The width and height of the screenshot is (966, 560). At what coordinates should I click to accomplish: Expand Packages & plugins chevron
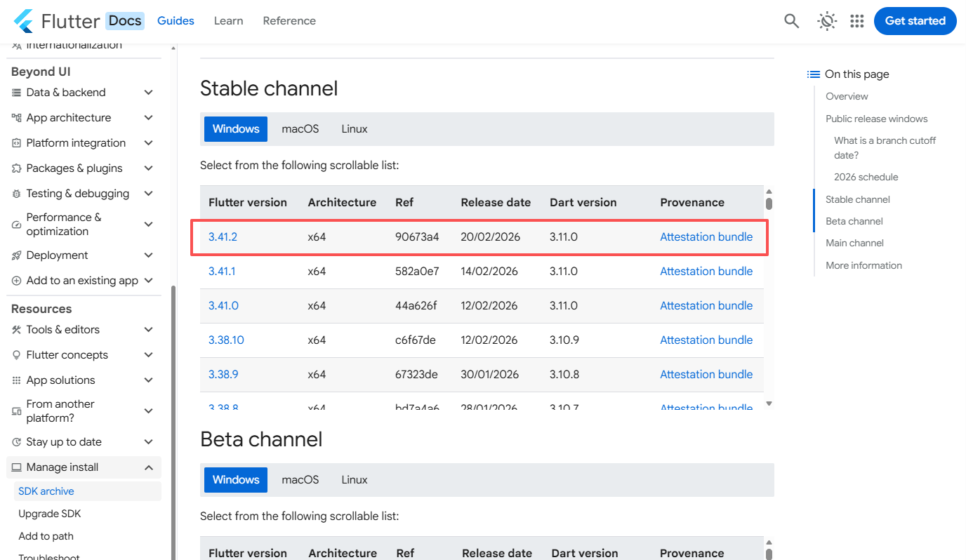tap(148, 168)
